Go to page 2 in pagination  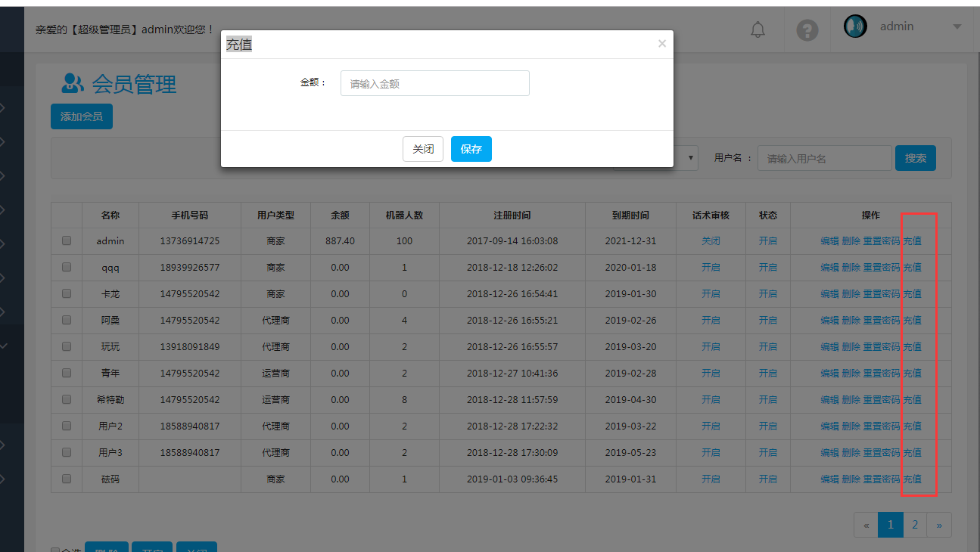(915, 525)
